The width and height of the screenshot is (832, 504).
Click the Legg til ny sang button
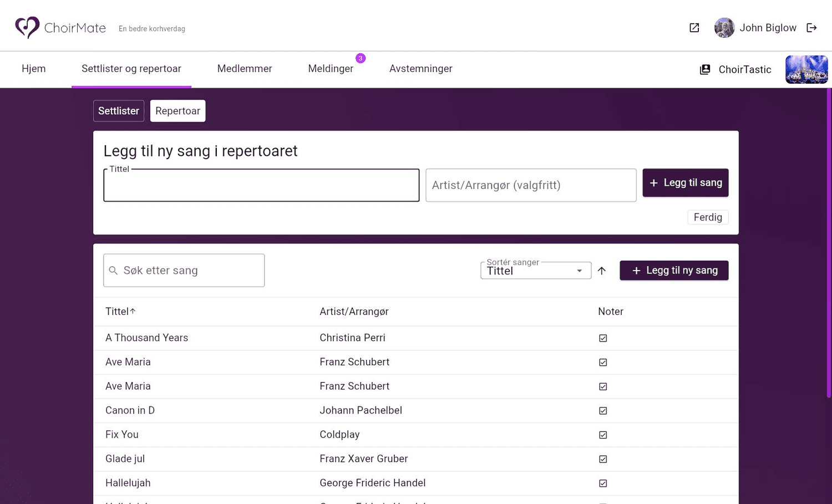(x=674, y=271)
